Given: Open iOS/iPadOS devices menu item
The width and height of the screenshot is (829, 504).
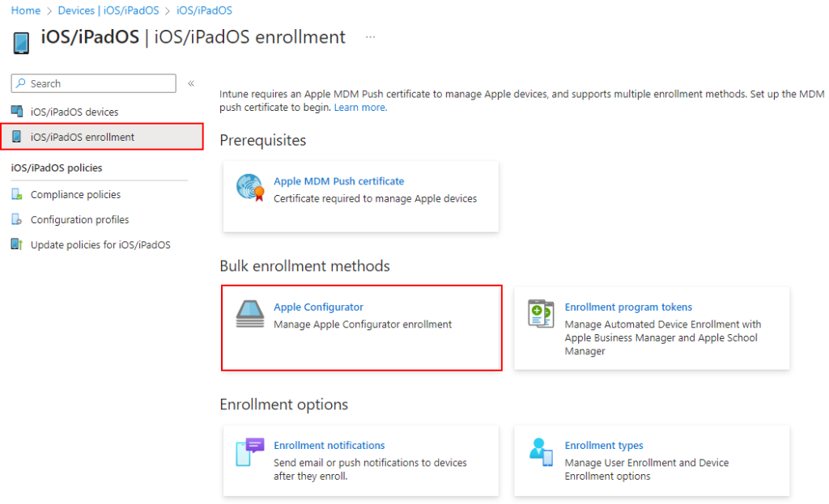Looking at the screenshot, I should pyautogui.click(x=74, y=112).
